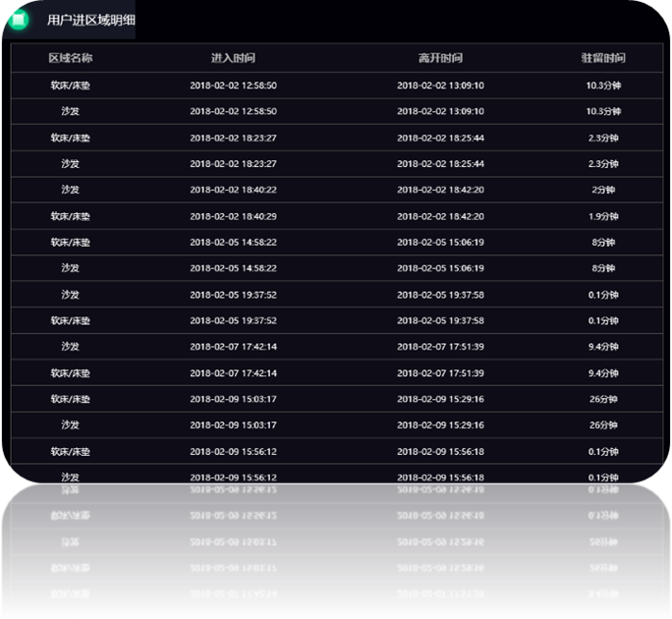The height and width of the screenshot is (619, 672).
Task: Sort by the 区域名称 column header
Action: coord(71,58)
